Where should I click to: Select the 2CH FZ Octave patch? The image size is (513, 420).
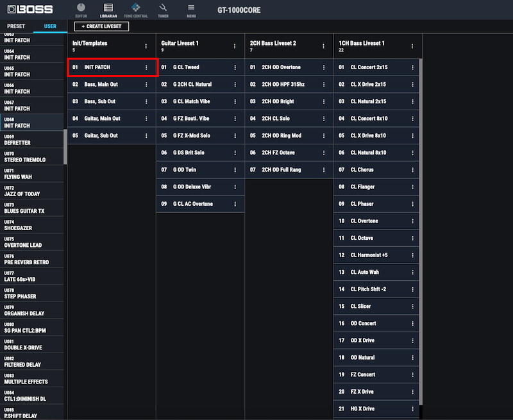coord(289,153)
